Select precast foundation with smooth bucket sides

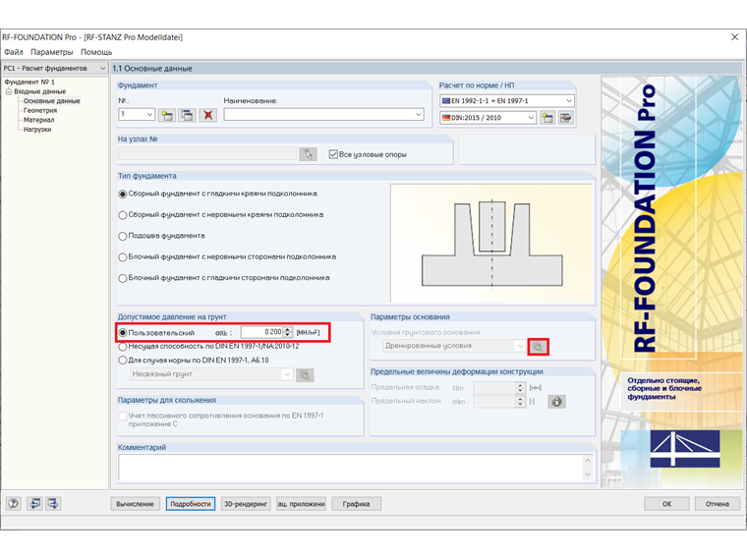coord(123,194)
